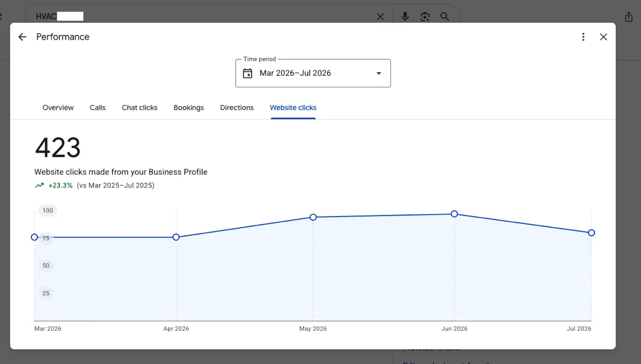The image size is (641, 364).
Task: Click the Jun 2026 axis label
Action: [x=454, y=328]
